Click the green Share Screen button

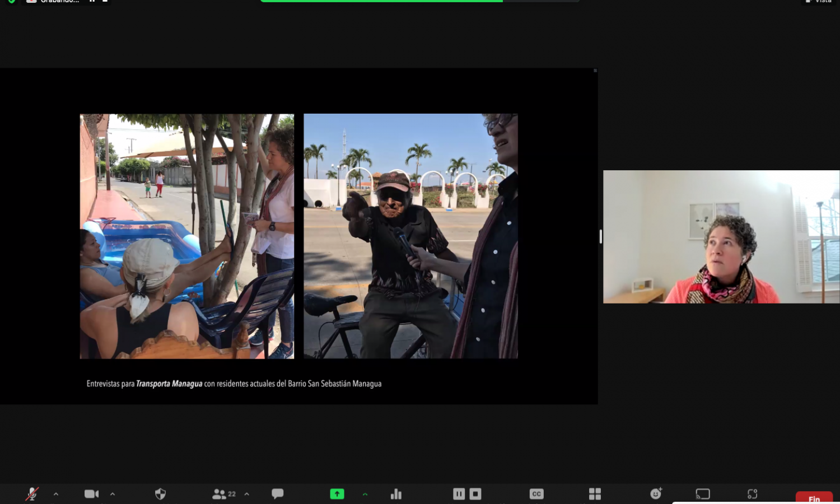click(337, 493)
